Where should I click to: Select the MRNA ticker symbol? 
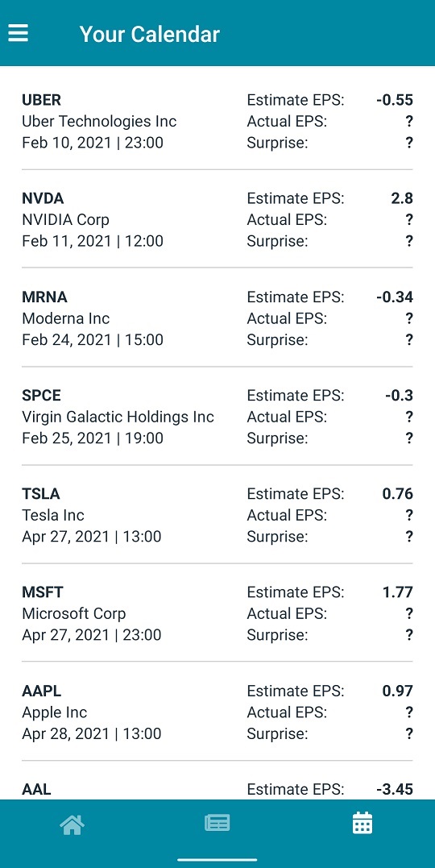pyautogui.click(x=44, y=297)
